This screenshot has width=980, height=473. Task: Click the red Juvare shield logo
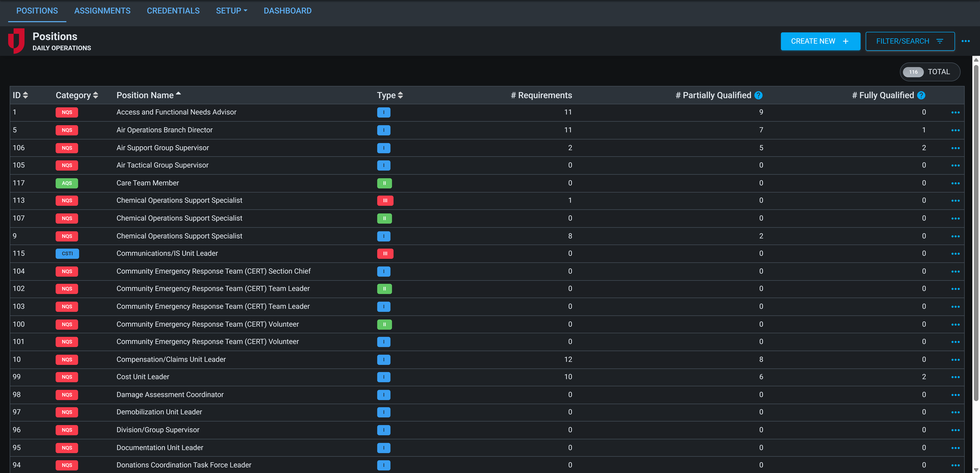point(16,41)
